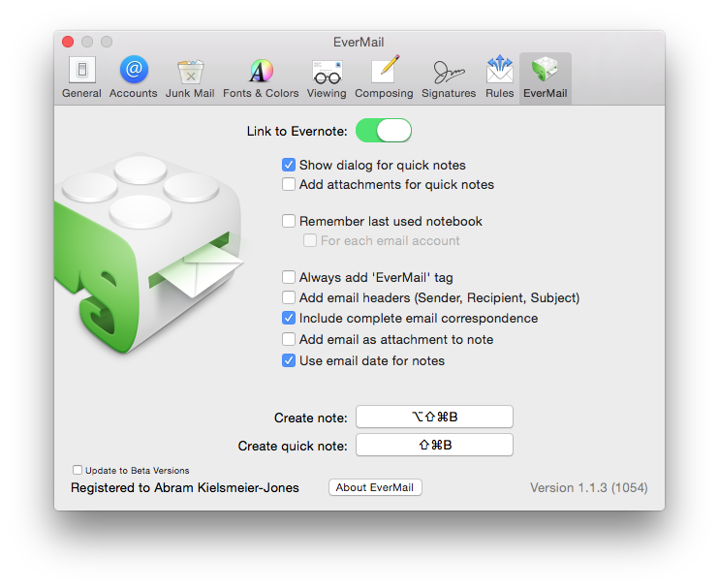Check Always add 'EverMail' tag
719x588 pixels.
(289, 277)
